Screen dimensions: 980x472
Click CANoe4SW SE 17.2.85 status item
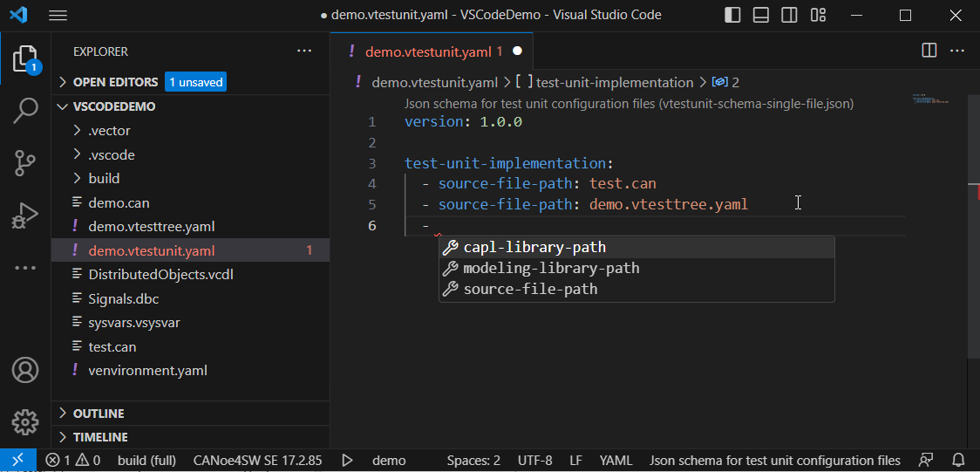pos(257,460)
